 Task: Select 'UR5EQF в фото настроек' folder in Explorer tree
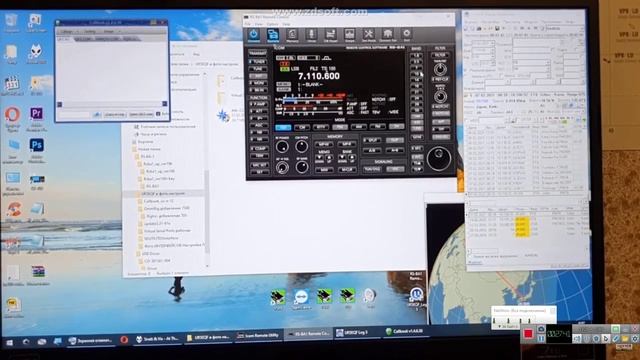click(x=163, y=193)
